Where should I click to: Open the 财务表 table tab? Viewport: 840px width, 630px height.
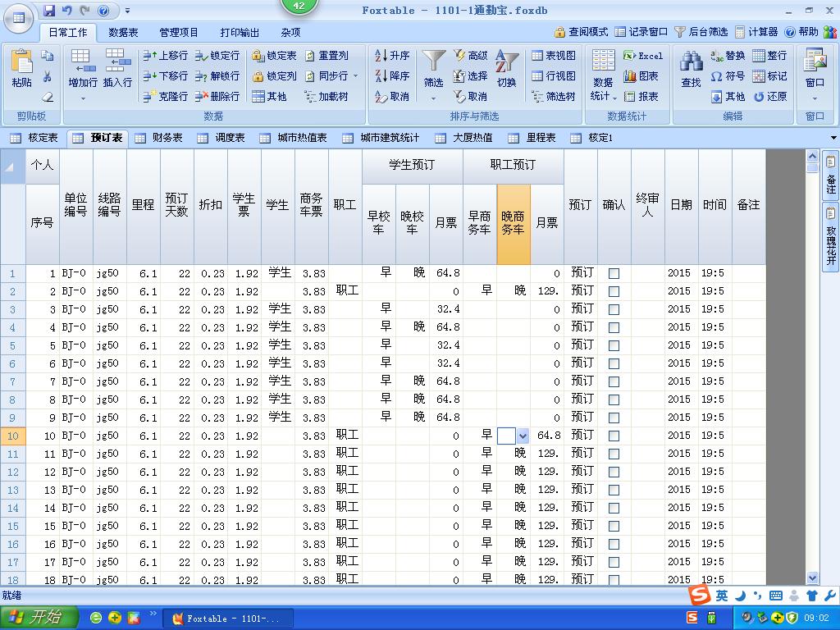click(158, 138)
